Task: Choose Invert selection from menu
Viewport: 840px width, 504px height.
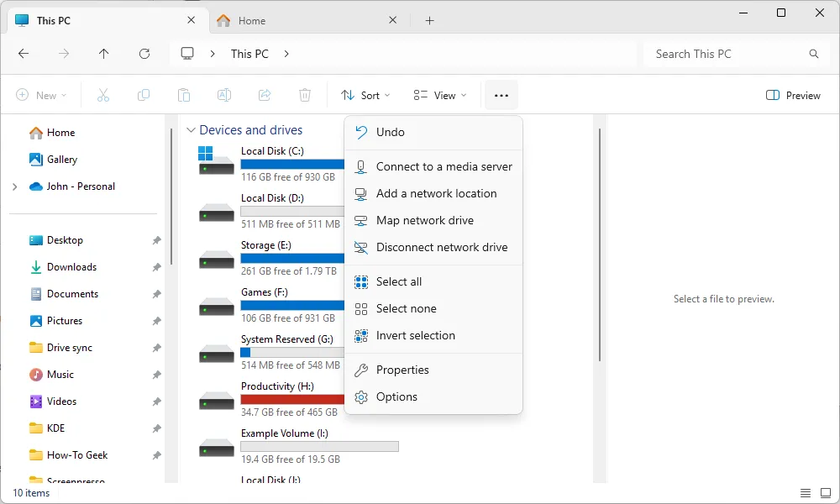Action: pyautogui.click(x=433, y=335)
